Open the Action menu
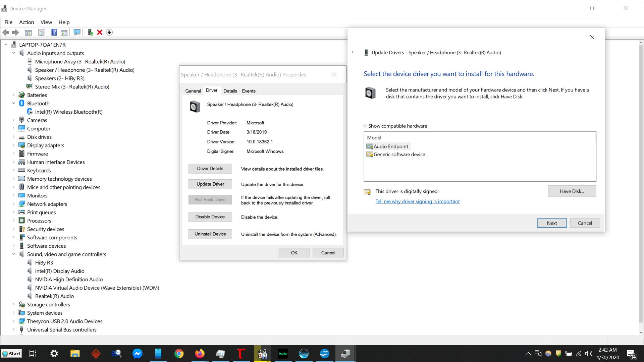 pyautogui.click(x=26, y=22)
